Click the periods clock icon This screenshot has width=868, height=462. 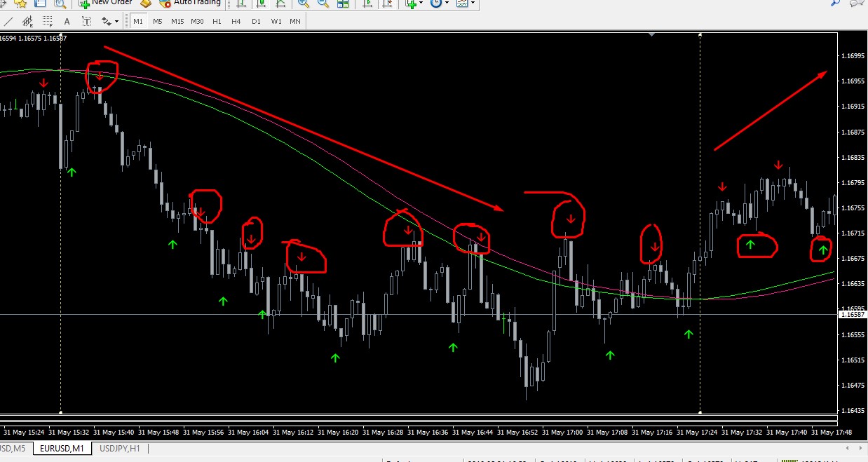(436, 3)
